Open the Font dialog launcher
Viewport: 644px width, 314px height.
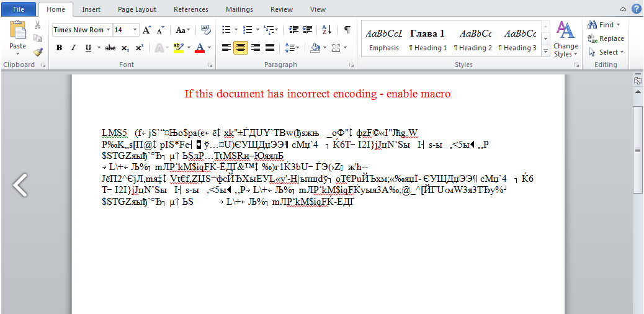[x=210, y=65]
